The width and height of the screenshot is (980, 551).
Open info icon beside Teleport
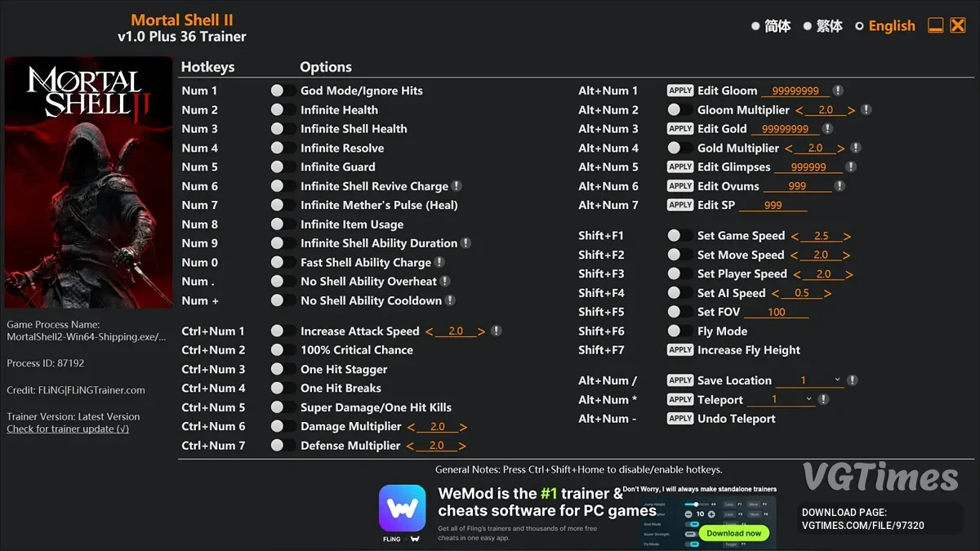tap(823, 400)
